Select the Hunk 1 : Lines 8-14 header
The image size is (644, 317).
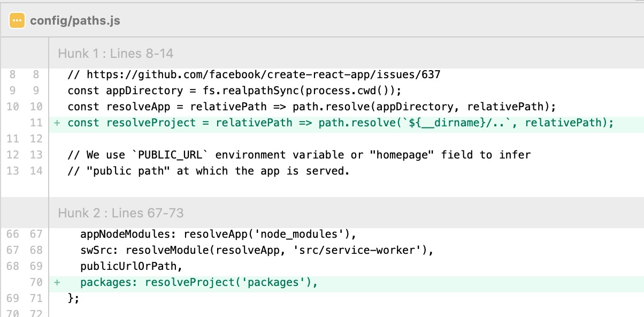(x=346, y=54)
